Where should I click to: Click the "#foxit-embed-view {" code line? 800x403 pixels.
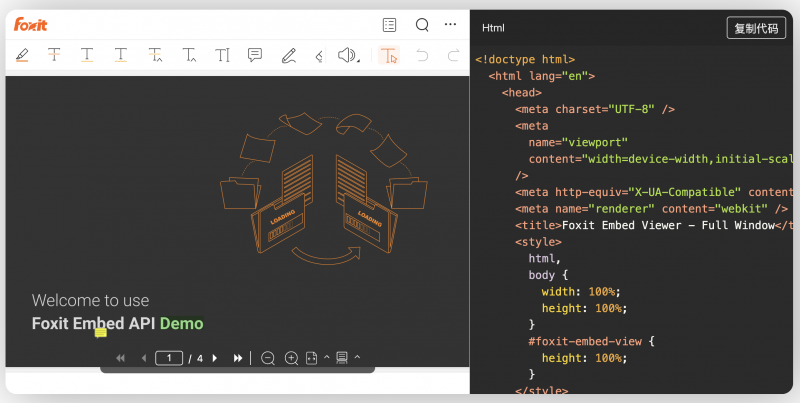pos(591,341)
